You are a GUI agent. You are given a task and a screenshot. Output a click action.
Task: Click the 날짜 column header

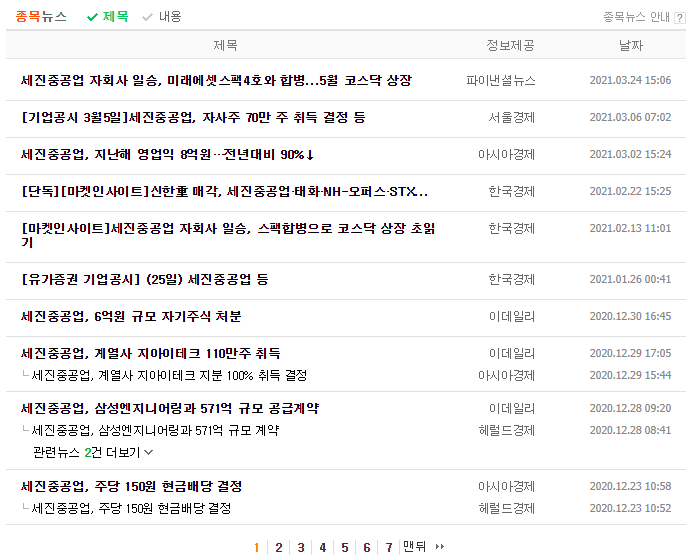coord(631,45)
